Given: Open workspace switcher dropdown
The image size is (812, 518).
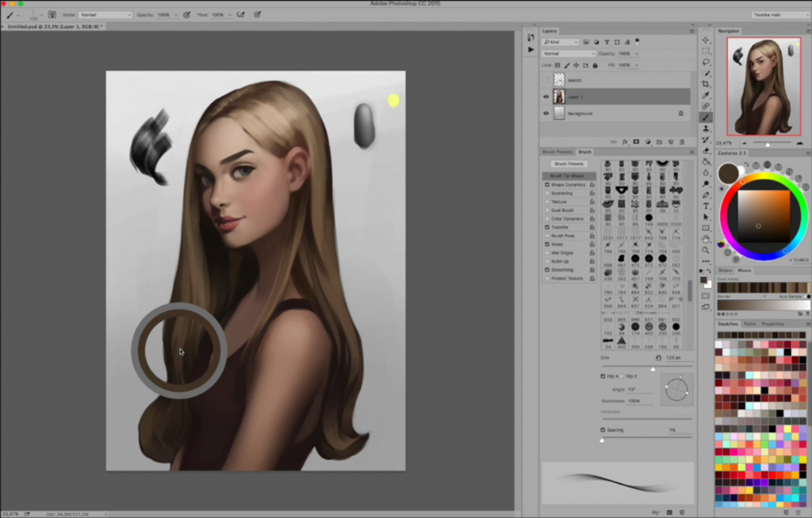Looking at the screenshot, I should click(780, 15).
